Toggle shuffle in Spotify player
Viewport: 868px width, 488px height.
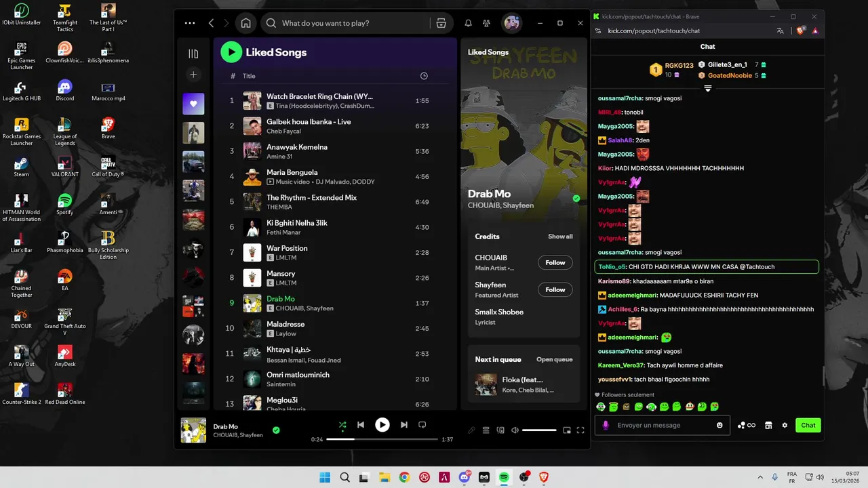click(342, 425)
